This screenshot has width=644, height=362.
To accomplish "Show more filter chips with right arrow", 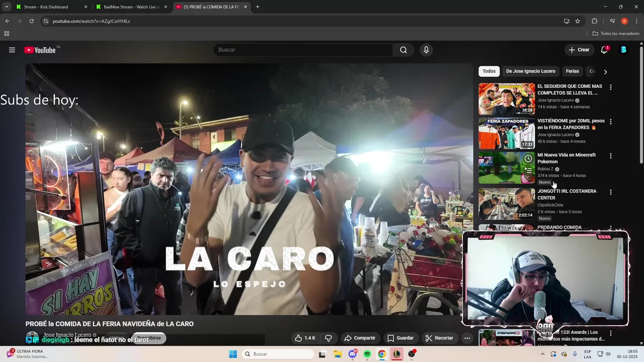I will [x=605, y=72].
